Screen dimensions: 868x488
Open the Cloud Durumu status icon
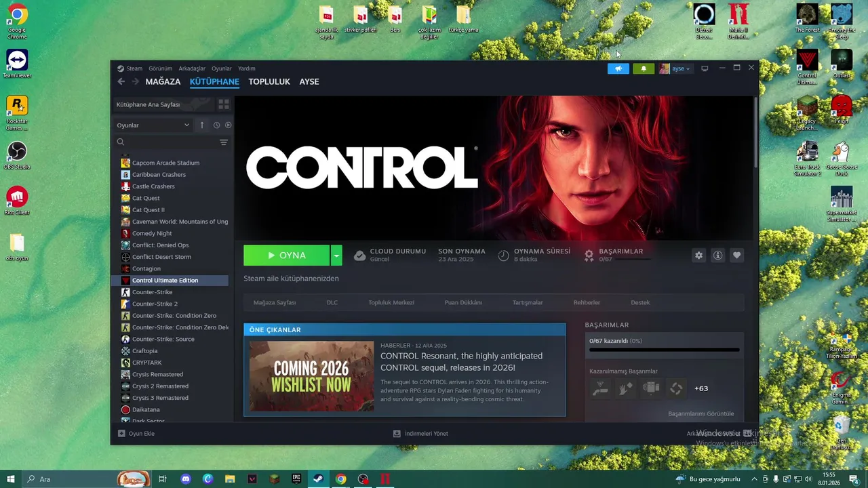point(359,256)
